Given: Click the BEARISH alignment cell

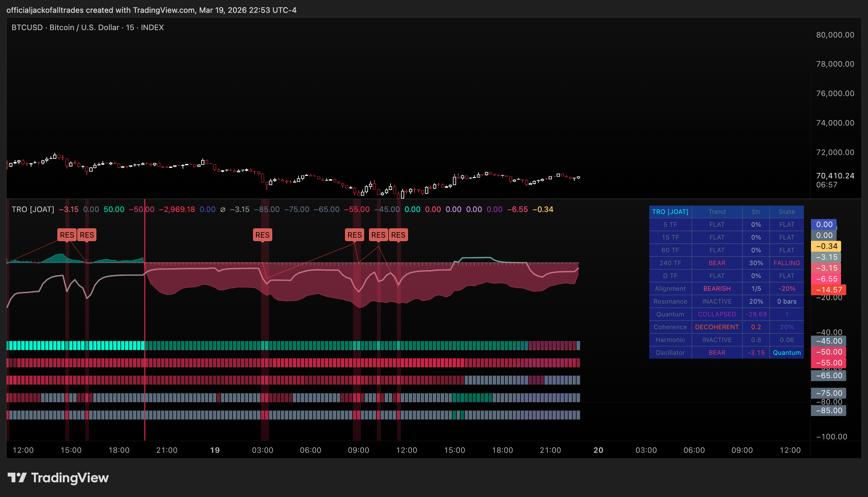Looking at the screenshot, I should pos(717,289).
